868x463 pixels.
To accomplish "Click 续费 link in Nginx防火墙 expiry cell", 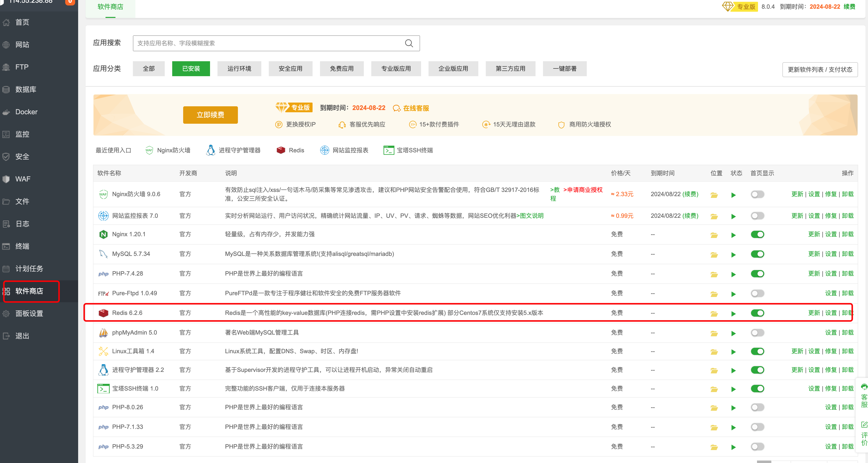I will (x=690, y=194).
